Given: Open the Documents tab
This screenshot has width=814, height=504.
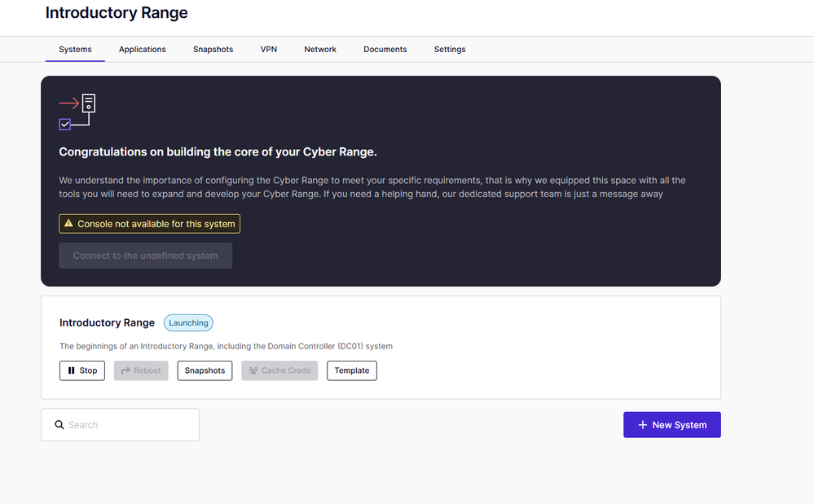Looking at the screenshot, I should pyautogui.click(x=385, y=50).
